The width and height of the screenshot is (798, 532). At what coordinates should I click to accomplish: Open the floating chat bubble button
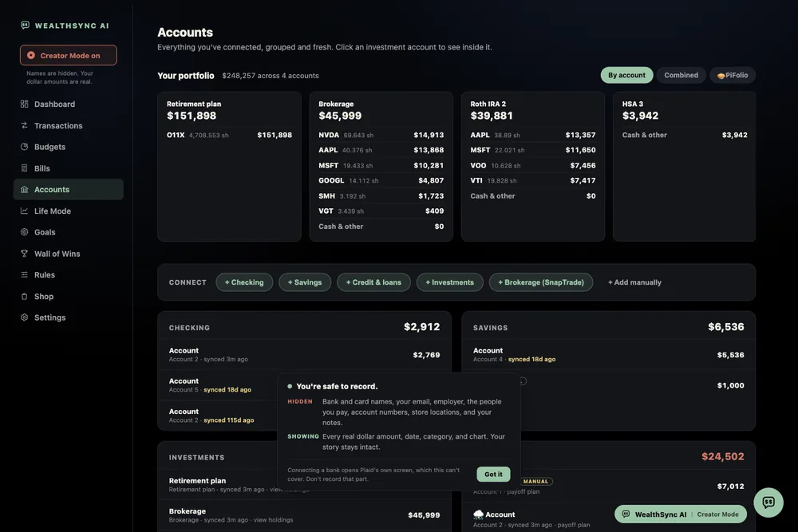(768, 502)
